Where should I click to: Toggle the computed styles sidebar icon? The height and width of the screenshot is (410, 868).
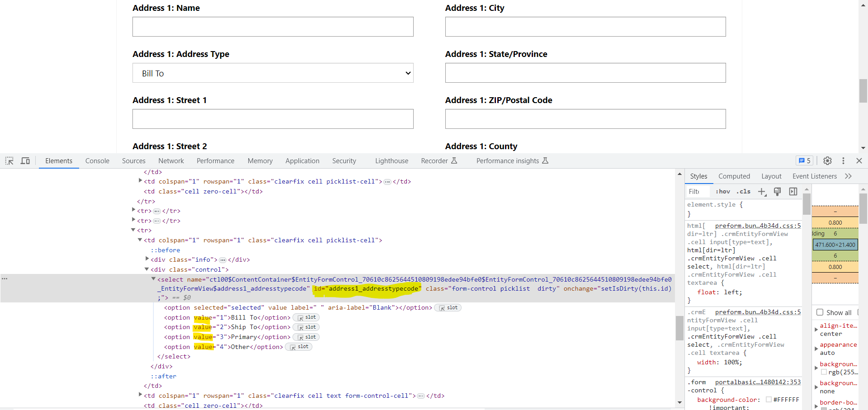(793, 192)
